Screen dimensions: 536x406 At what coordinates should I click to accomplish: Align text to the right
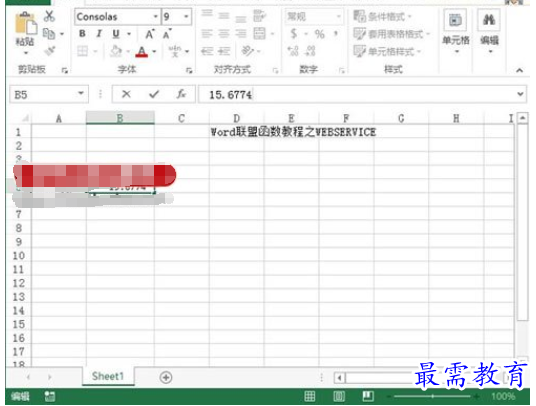241,33
